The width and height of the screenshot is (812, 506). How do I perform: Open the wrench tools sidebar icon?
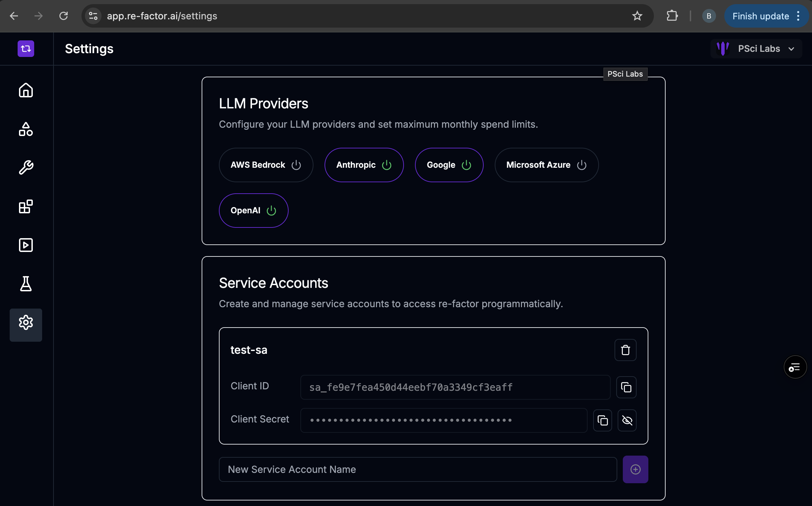pyautogui.click(x=26, y=168)
